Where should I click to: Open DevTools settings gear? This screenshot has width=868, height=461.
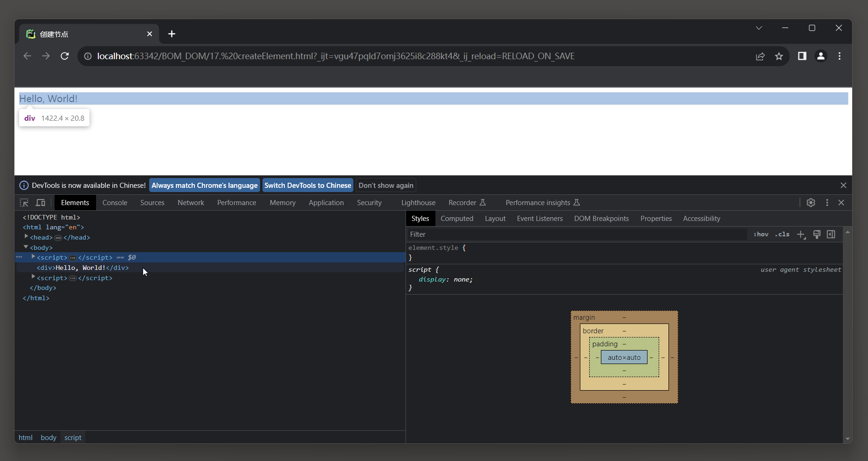coord(811,203)
